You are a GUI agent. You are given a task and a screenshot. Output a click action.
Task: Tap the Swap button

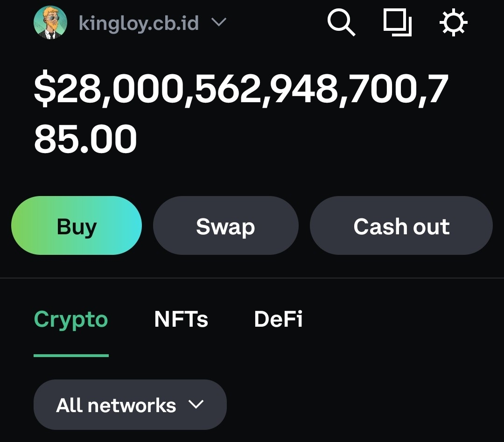tap(226, 225)
